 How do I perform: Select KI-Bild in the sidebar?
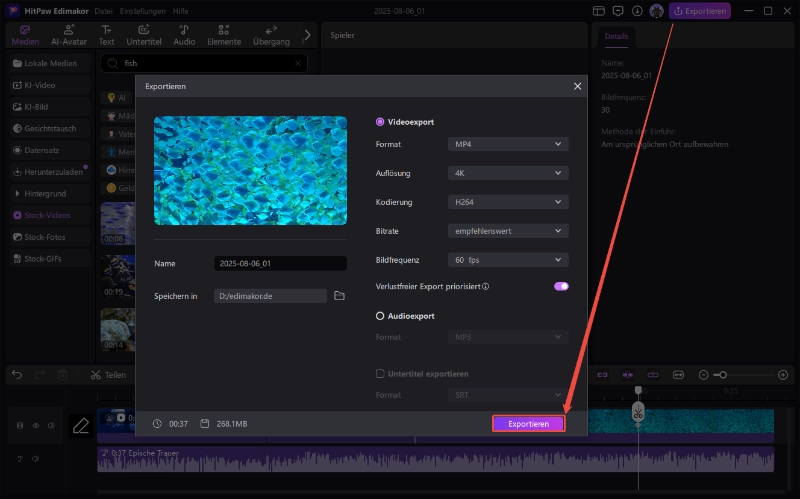pyautogui.click(x=50, y=107)
